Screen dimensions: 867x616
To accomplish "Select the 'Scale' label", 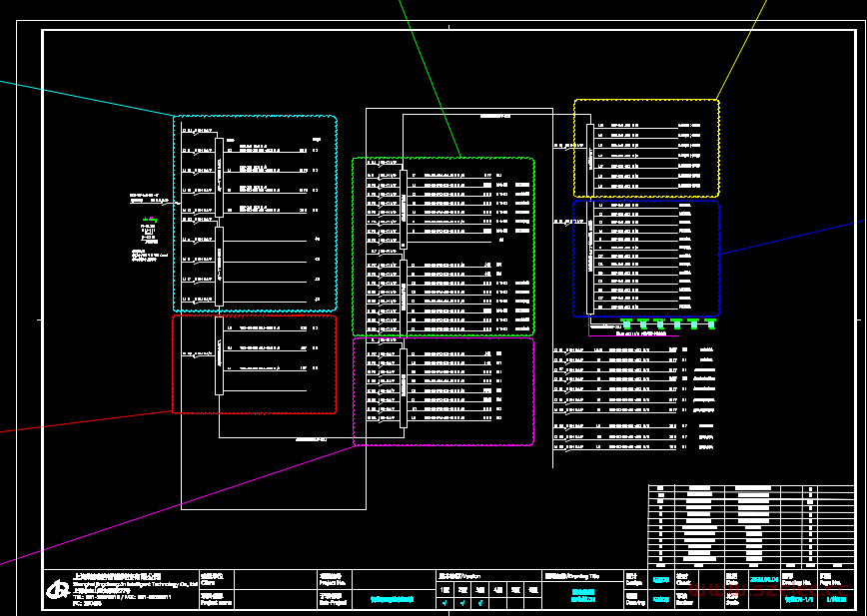I will [x=732, y=603].
